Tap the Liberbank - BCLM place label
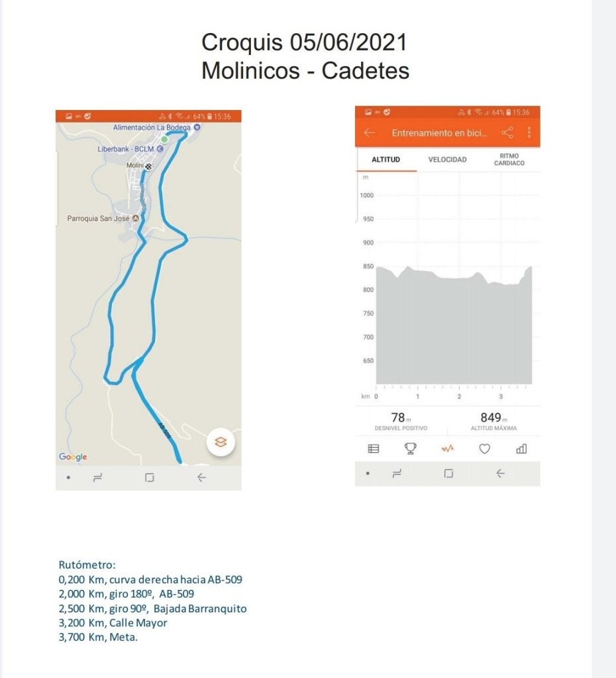This screenshot has height=678, width=616. [126, 149]
